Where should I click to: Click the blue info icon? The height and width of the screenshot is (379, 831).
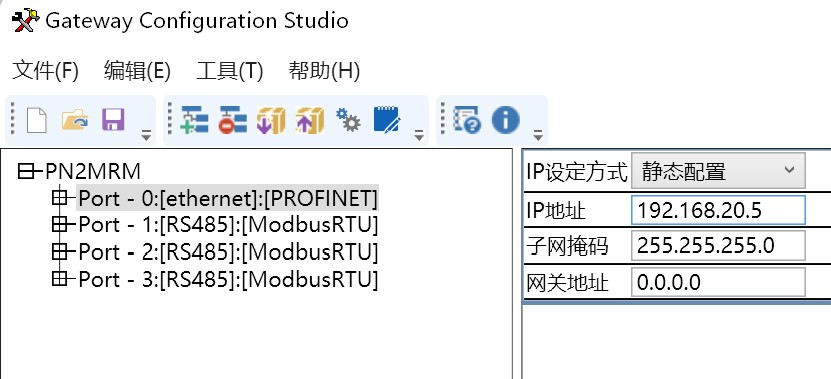point(505,120)
